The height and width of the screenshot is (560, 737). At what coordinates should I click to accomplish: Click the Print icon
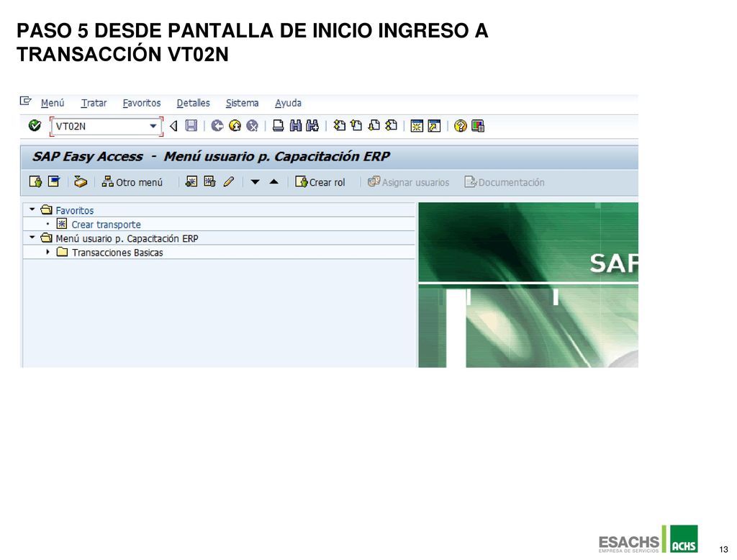[x=279, y=125]
